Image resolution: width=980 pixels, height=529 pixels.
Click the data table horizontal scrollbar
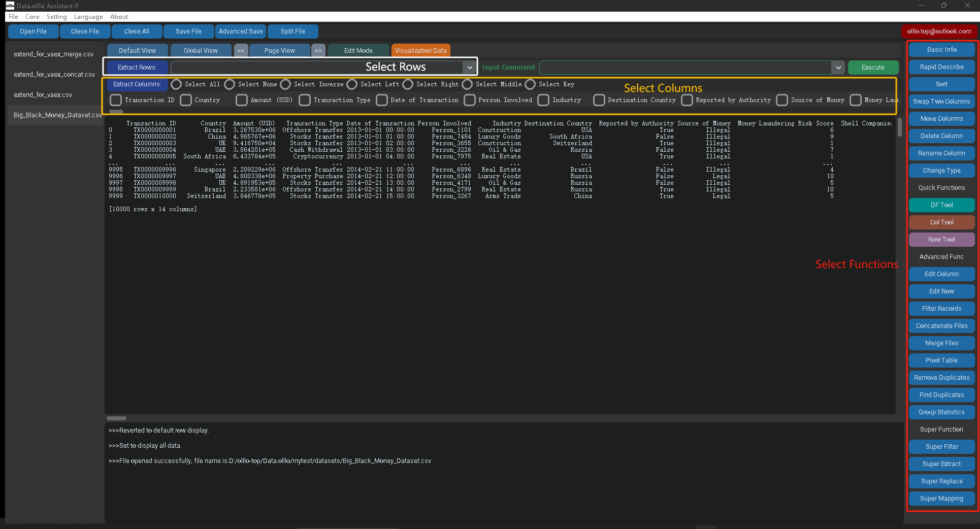(x=116, y=418)
